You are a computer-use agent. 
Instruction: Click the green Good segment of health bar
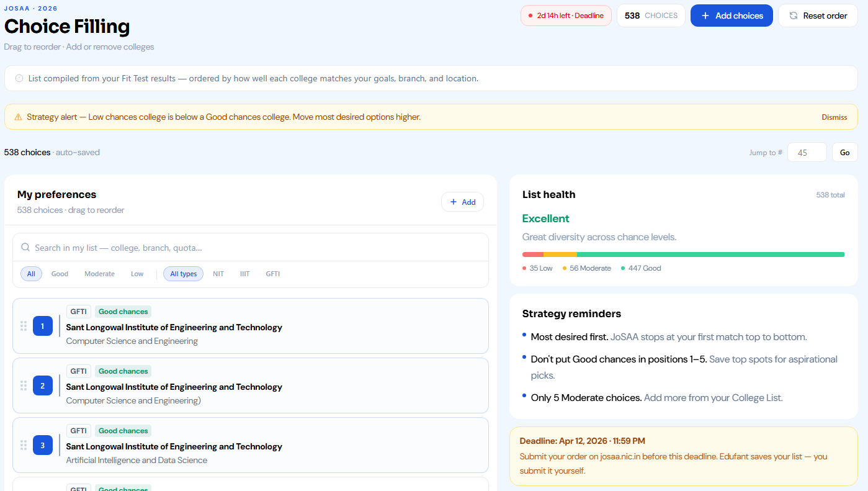coord(711,255)
